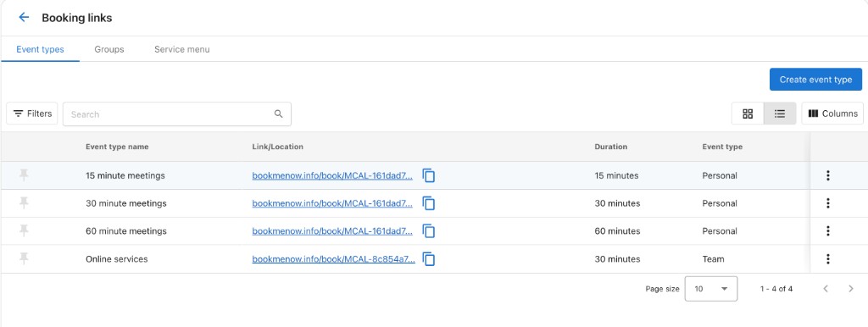Click the search magnifier icon
Screen dimensions: 868x327
[278, 114]
